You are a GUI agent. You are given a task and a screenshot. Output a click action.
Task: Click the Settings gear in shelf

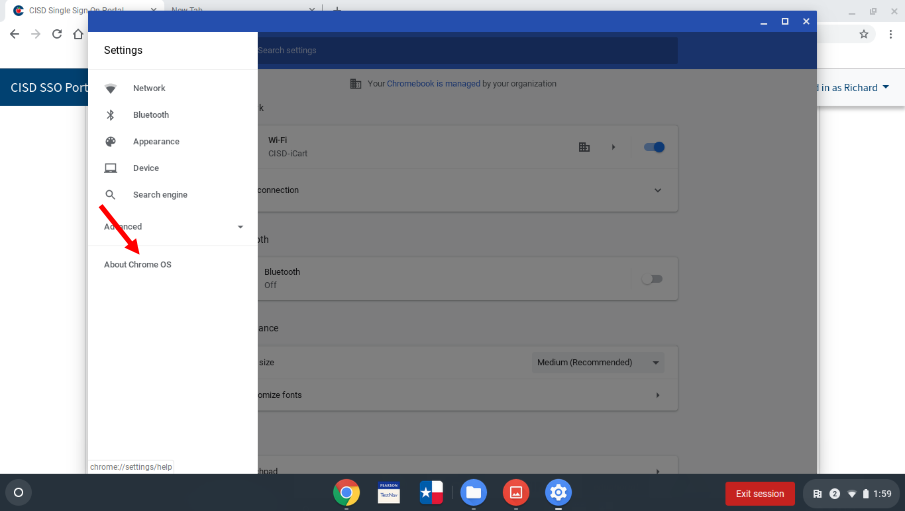558,492
